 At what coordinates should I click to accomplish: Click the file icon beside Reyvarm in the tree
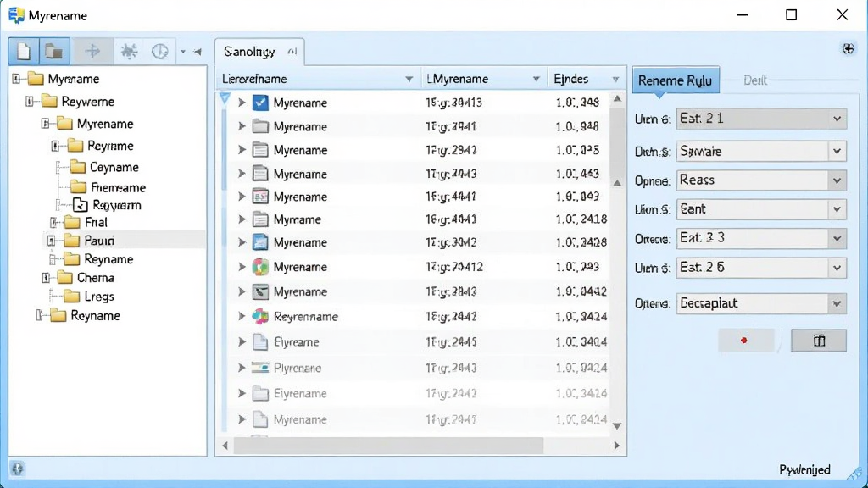click(81, 205)
